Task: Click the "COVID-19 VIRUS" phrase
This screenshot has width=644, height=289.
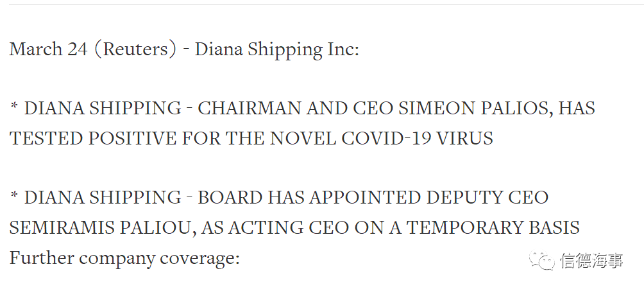Action: click(x=417, y=139)
